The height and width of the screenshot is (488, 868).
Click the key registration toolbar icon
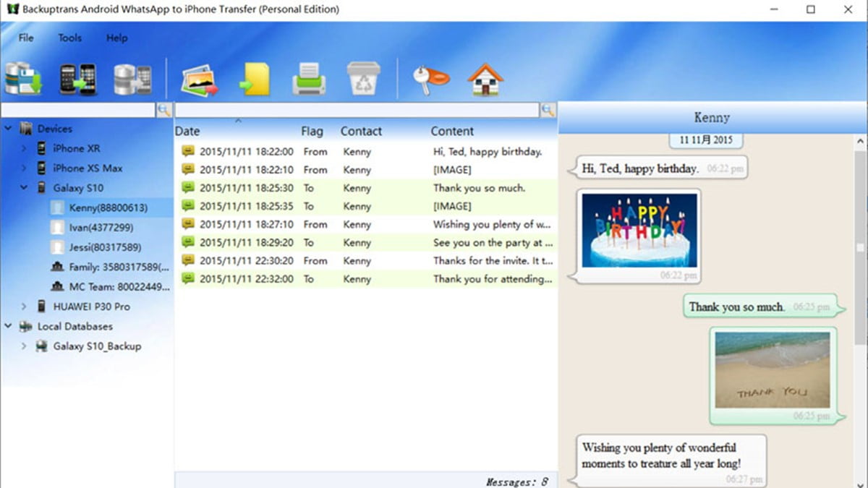tap(430, 77)
